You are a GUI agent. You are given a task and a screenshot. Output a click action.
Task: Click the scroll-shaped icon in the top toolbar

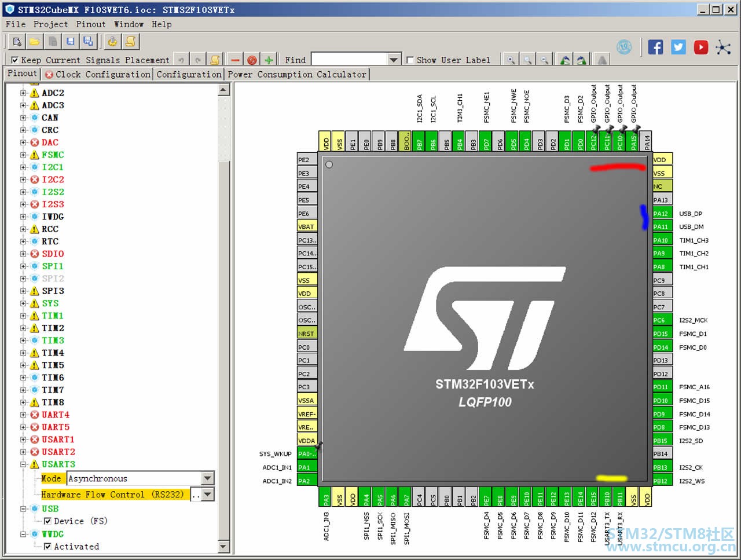pos(130,42)
